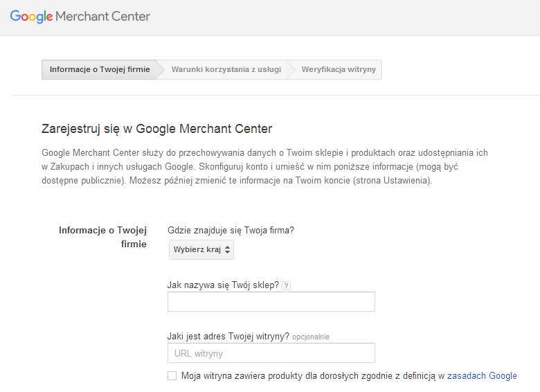Click the 'Gdzie znajduje się Twoja firma?' label
The image size is (540, 392).
[231, 231]
